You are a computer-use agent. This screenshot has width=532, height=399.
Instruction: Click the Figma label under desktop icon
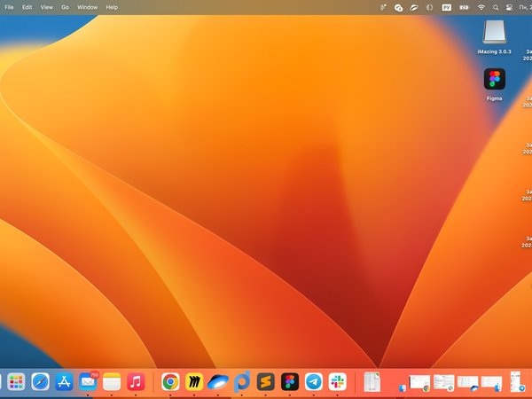tap(494, 98)
